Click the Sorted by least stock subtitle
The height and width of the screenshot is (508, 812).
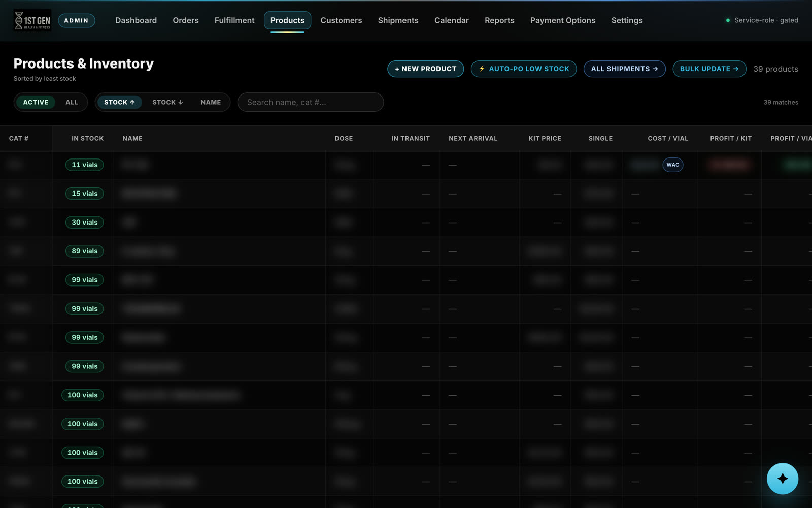(45, 79)
